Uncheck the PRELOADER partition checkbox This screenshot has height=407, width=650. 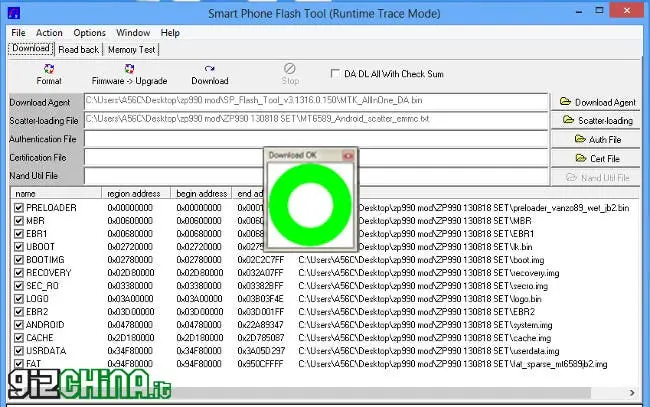pos(19,208)
